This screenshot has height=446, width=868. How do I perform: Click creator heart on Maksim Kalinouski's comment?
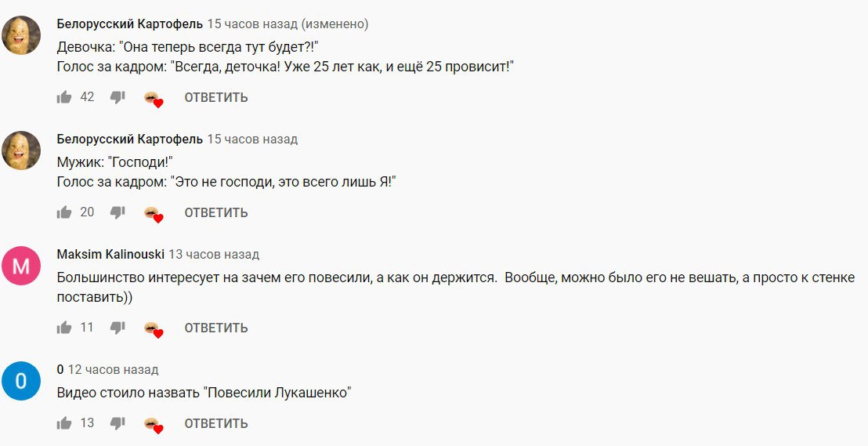[x=154, y=329]
